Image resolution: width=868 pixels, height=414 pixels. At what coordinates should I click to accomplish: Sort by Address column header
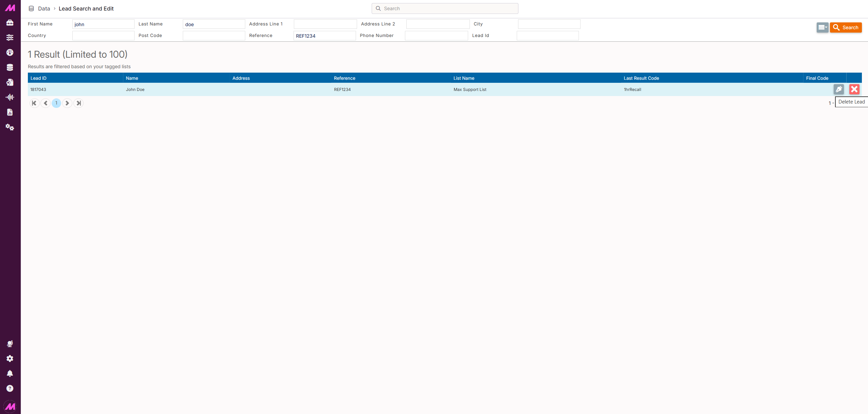(x=280, y=78)
